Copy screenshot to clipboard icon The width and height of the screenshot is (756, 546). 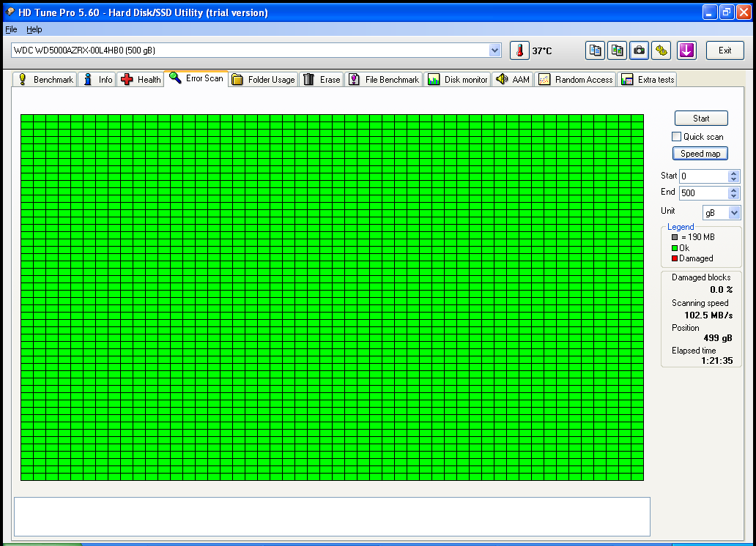(618, 51)
